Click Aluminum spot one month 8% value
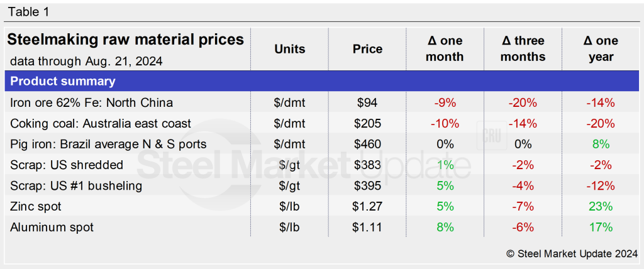 (445, 227)
